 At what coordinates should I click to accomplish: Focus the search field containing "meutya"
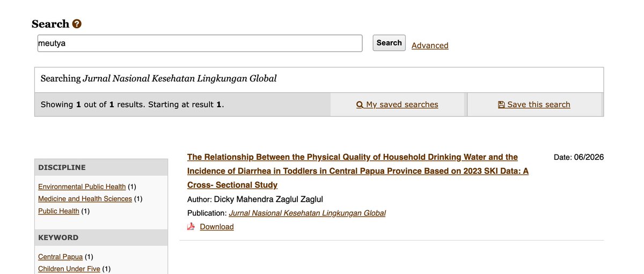[x=200, y=43]
